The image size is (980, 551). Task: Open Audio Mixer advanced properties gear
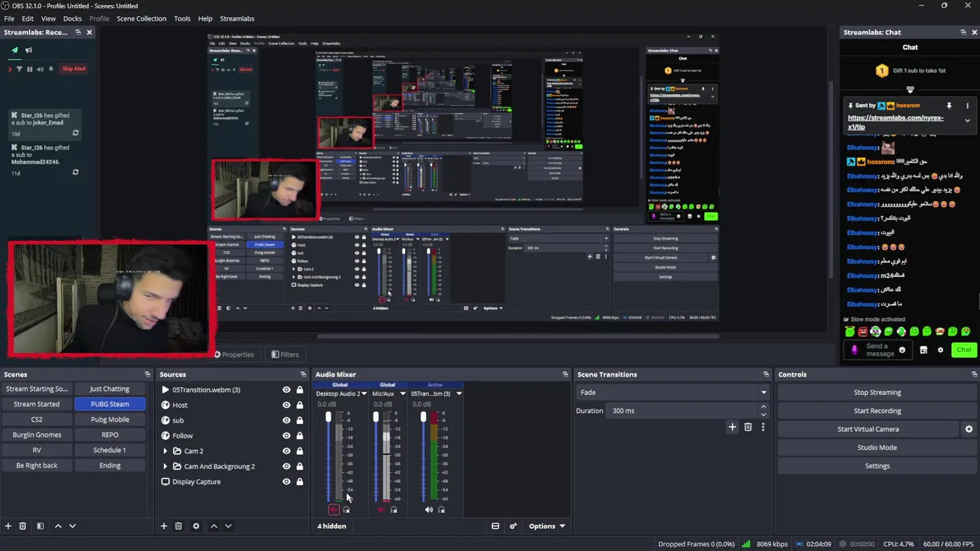pos(513,526)
